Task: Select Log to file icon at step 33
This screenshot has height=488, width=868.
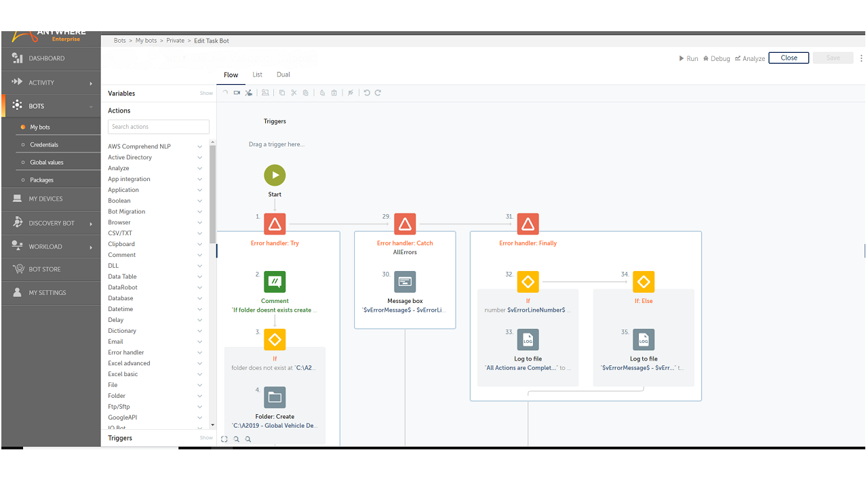Action: click(x=528, y=340)
